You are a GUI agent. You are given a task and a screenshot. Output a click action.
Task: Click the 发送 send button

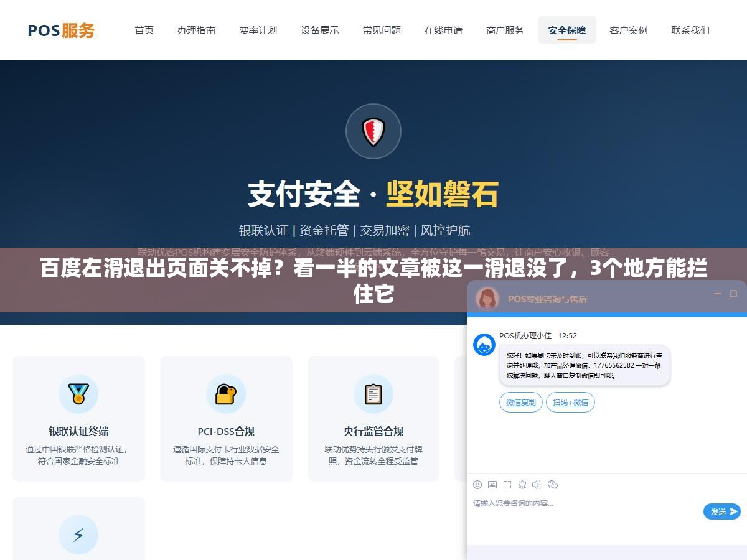click(722, 511)
